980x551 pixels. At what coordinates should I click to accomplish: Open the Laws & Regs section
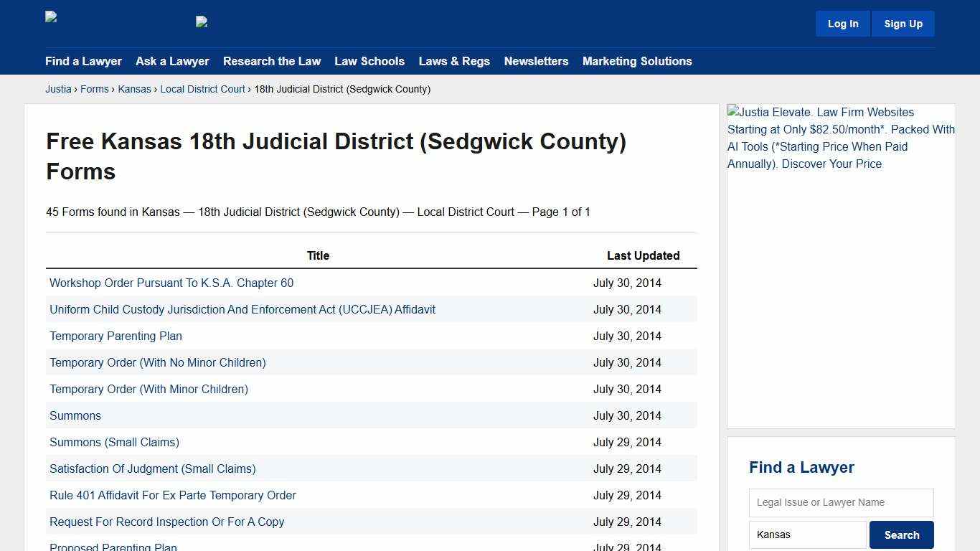tap(454, 61)
